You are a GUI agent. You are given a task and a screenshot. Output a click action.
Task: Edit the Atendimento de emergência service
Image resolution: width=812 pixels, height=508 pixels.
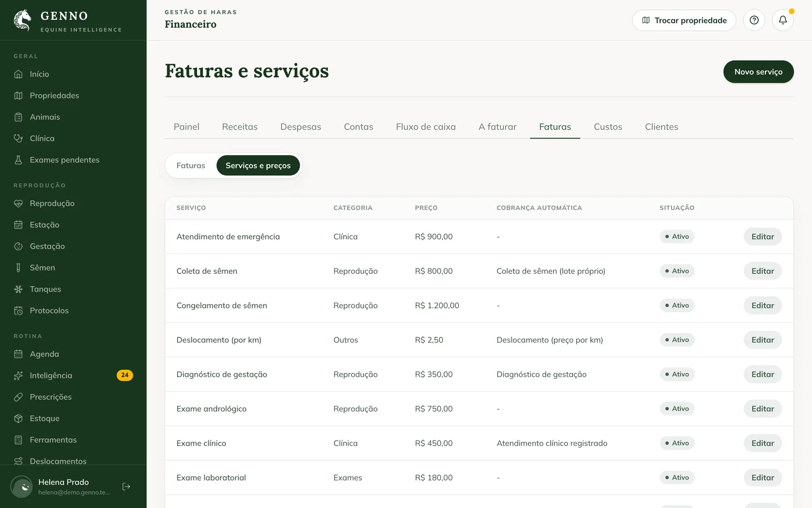(763, 237)
